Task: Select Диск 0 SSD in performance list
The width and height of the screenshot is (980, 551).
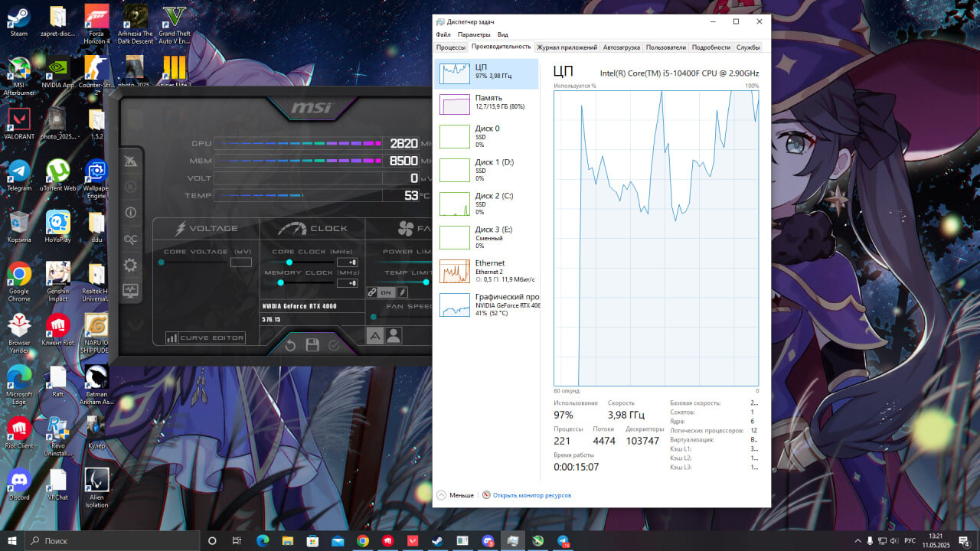Action: [x=487, y=136]
